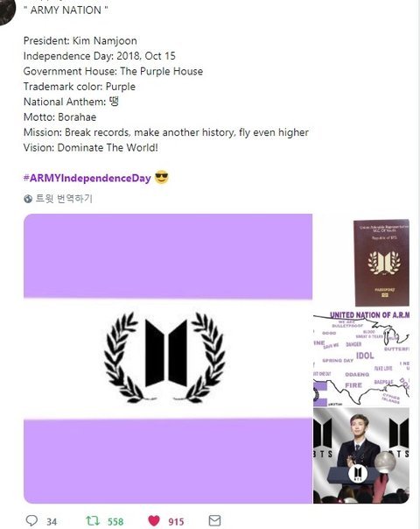Open the #ARMYIndependenceDay hashtag

tap(87, 178)
